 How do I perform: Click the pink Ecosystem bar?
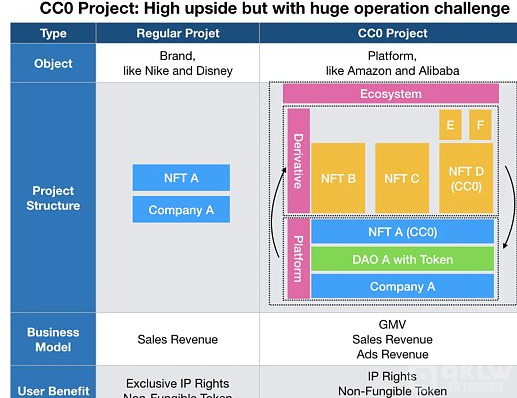point(391,94)
